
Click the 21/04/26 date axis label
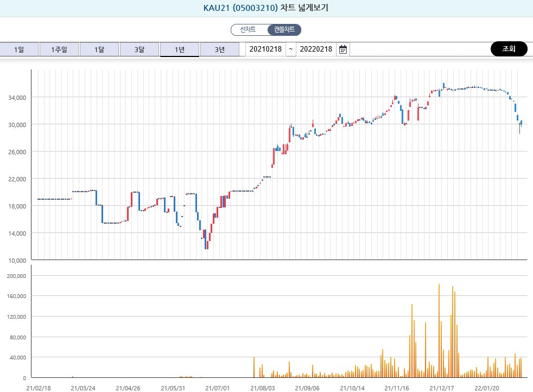pyautogui.click(x=128, y=388)
